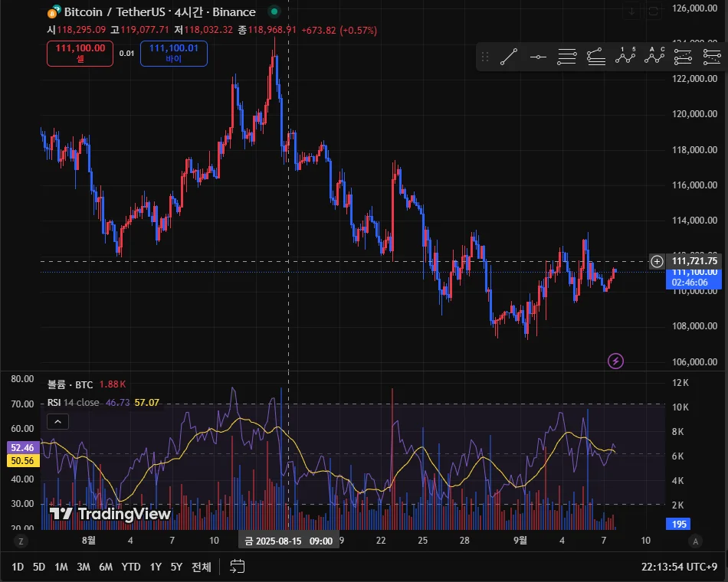Viewport: 728px width, 582px height.
Task: Open the go-to-date calendar icon
Action: (238, 566)
